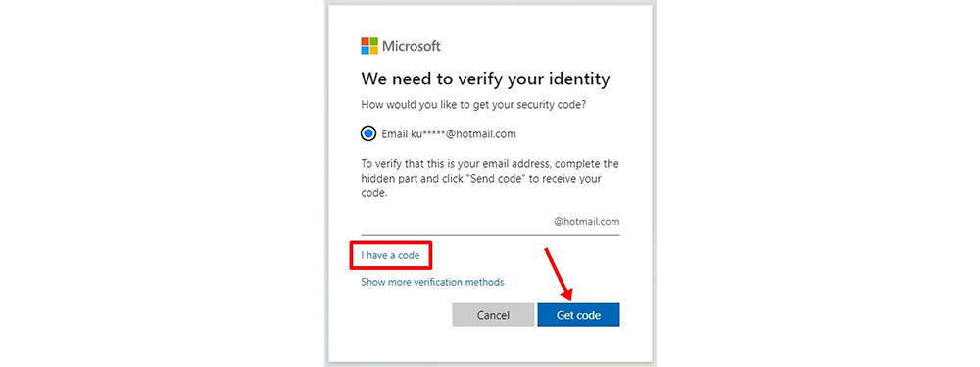Select the Email radio button
The image size is (980, 367).
368,134
